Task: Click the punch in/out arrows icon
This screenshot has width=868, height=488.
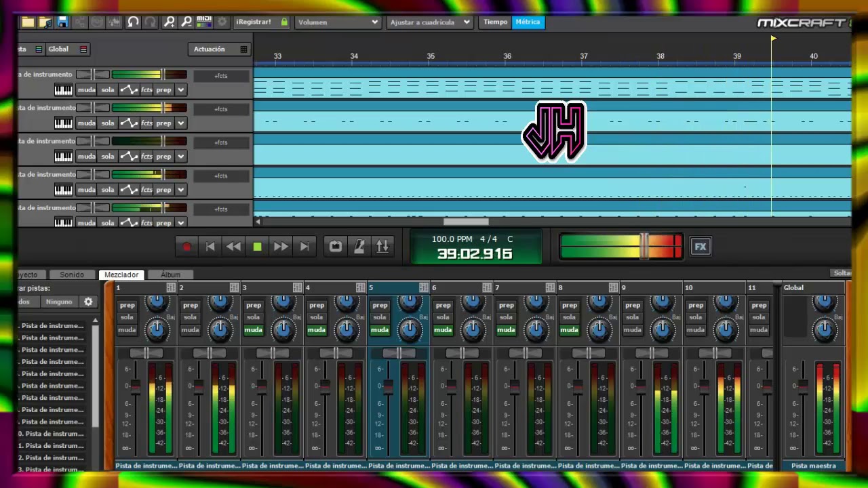Action: tap(382, 247)
